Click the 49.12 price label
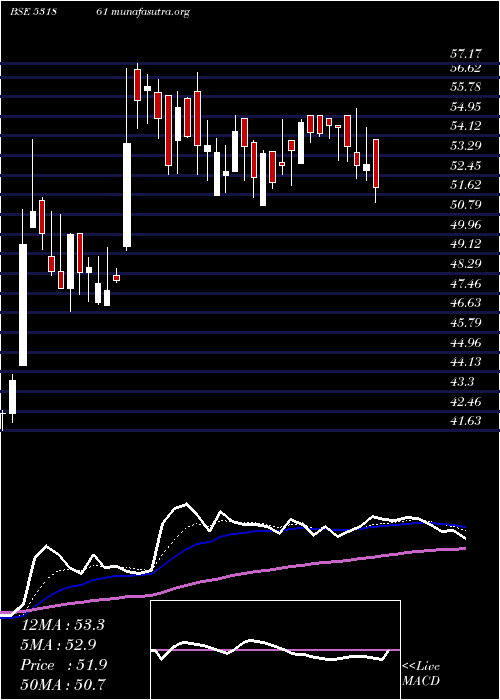Image resolution: width=500 pixels, height=700 pixels. [x=466, y=244]
